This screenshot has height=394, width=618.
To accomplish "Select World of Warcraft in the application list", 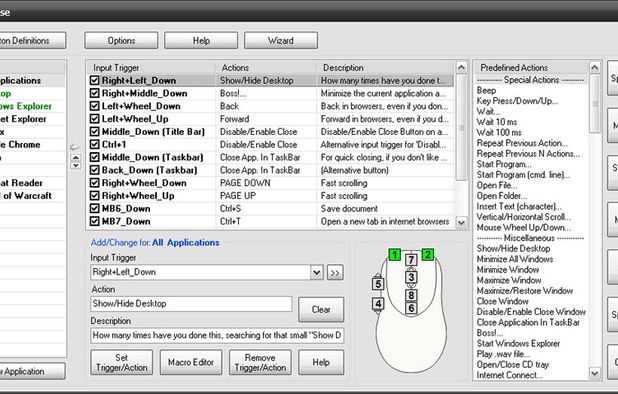I will click(32, 196).
